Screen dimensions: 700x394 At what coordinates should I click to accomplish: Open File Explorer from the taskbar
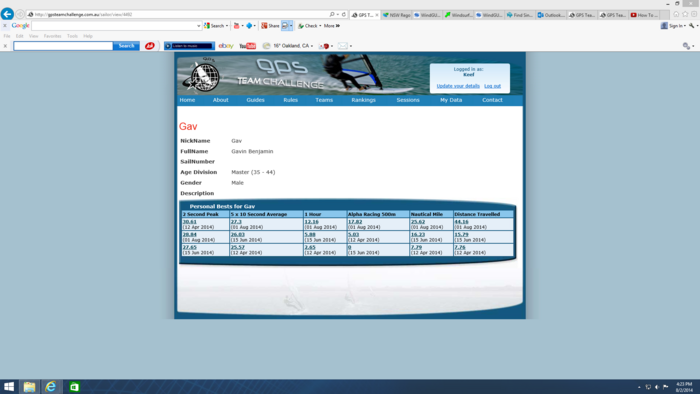(x=29, y=386)
